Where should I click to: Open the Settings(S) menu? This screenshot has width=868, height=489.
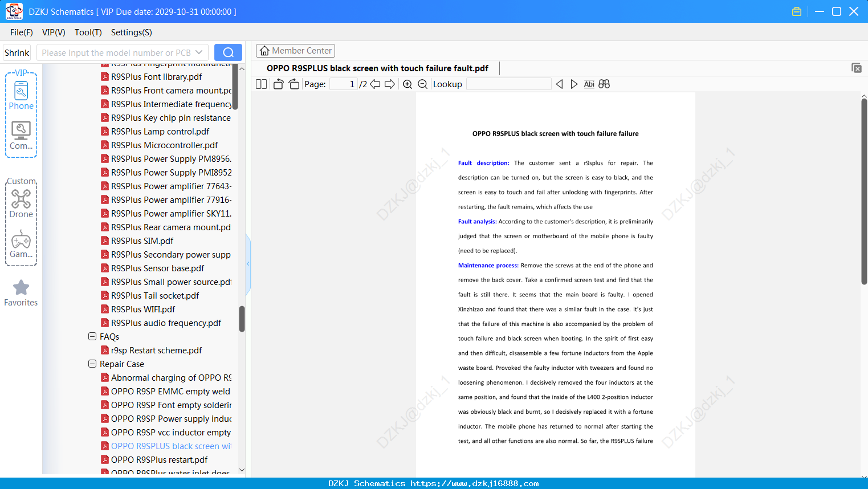(x=132, y=32)
